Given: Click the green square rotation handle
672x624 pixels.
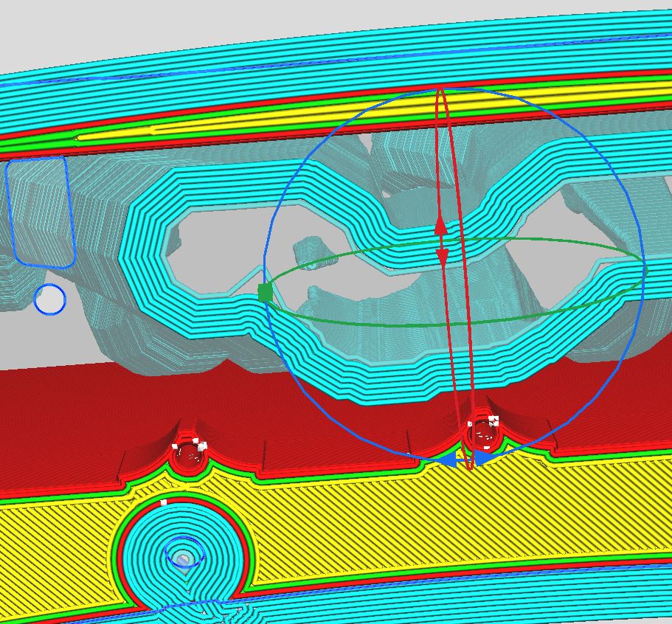Looking at the screenshot, I should pos(266,293).
